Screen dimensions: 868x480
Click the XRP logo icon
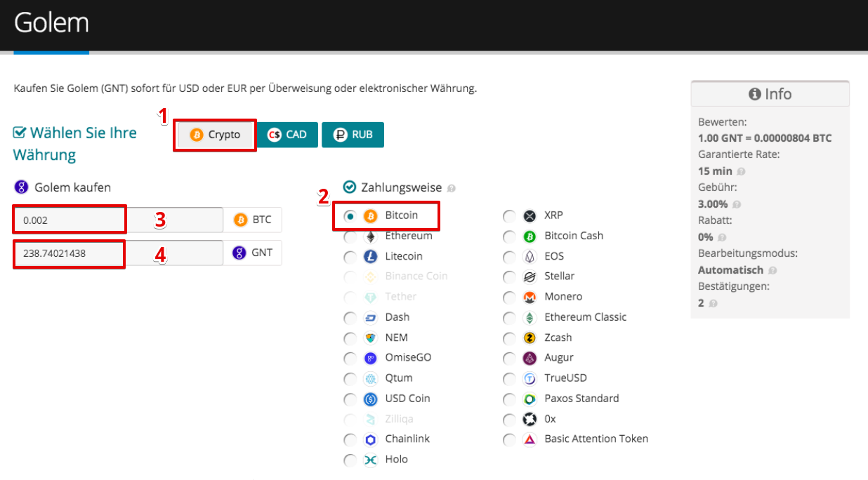click(530, 216)
